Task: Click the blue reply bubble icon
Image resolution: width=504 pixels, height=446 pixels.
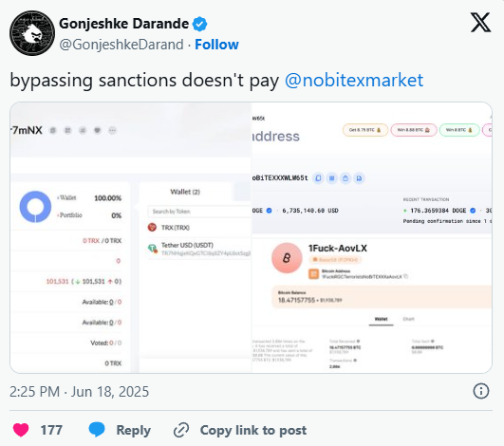Action: coord(97,430)
